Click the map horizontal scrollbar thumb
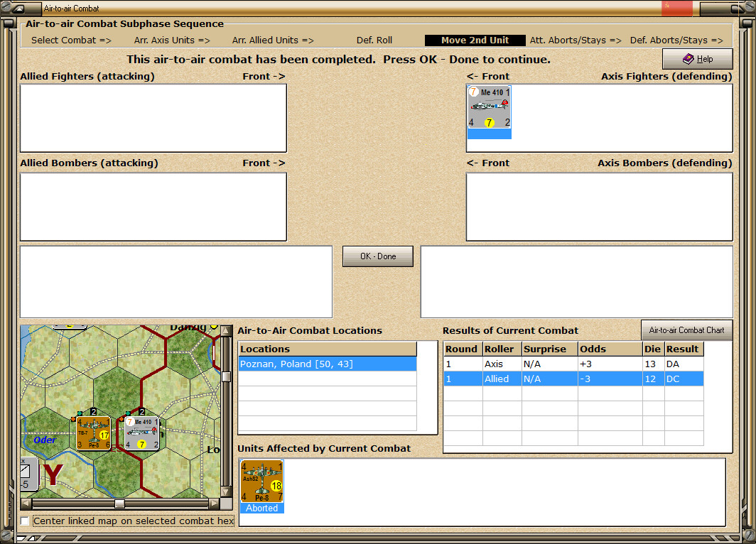This screenshot has width=756, height=544. pyautogui.click(x=119, y=504)
